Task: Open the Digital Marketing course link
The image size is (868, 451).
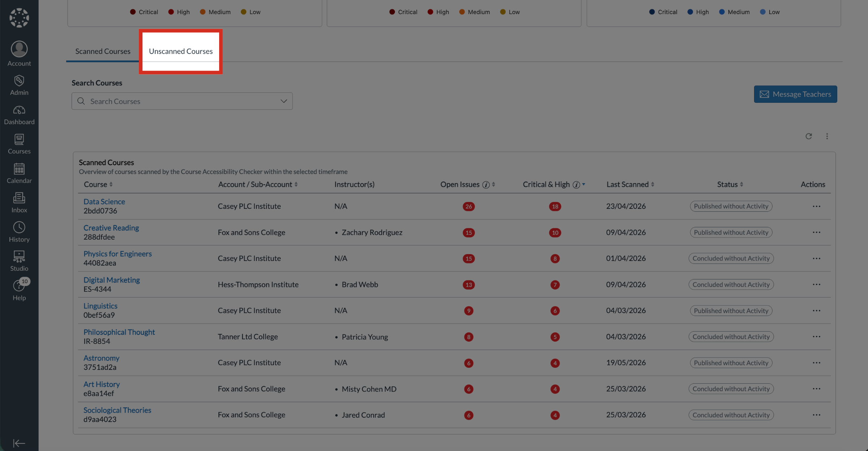Action: 111,280
